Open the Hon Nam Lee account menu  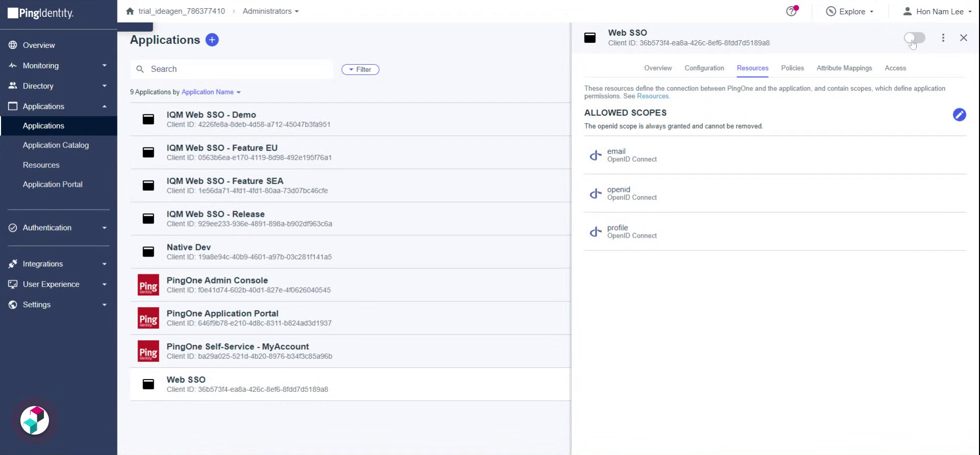[937, 11]
